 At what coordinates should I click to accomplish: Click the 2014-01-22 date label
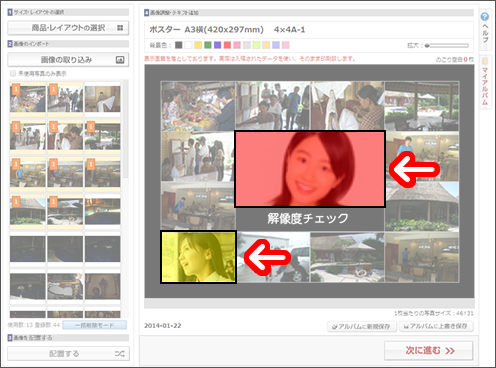click(x=163, y=326)
